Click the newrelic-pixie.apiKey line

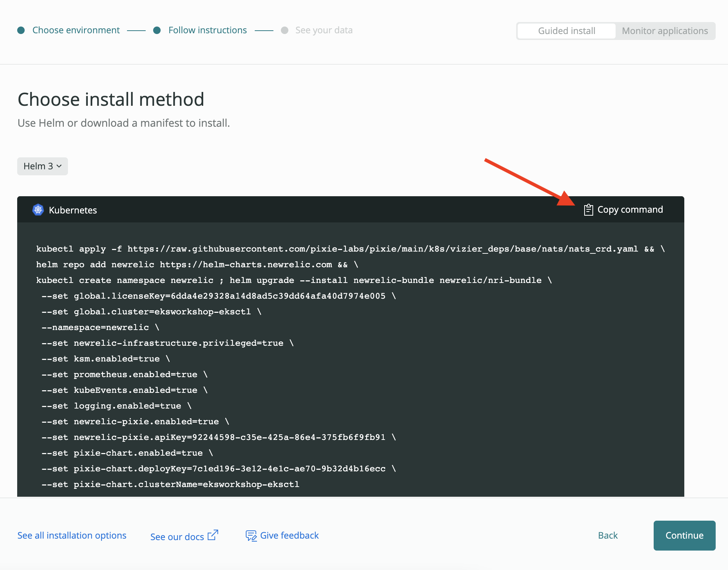(219, 437)
